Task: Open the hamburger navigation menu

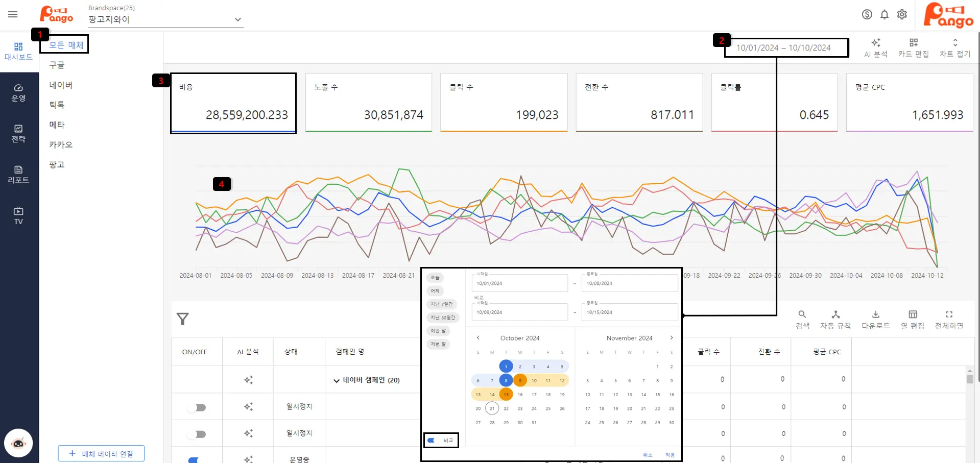Action: click(13, 14)
